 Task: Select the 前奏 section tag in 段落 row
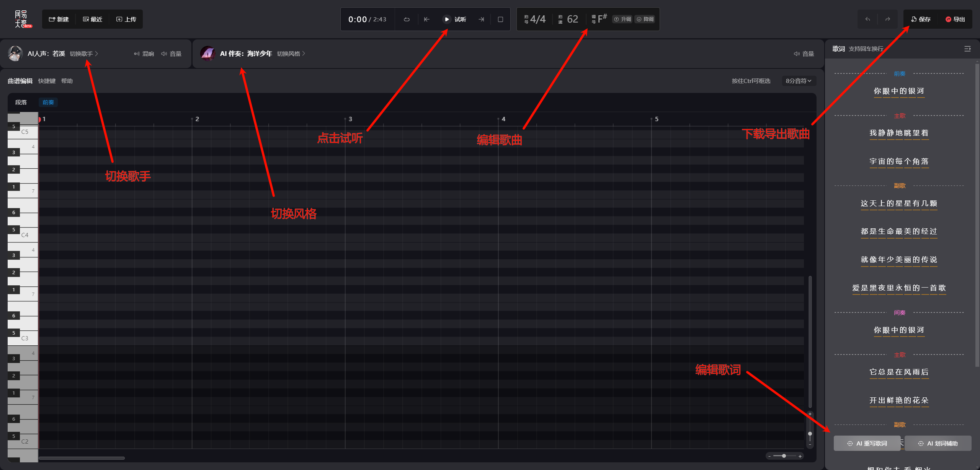[48, 102]
